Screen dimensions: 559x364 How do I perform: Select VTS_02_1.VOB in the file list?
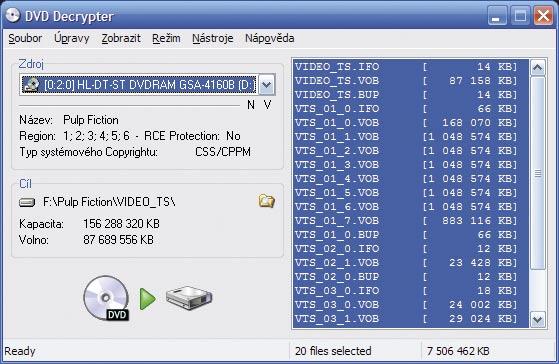(x=411, y=263)
